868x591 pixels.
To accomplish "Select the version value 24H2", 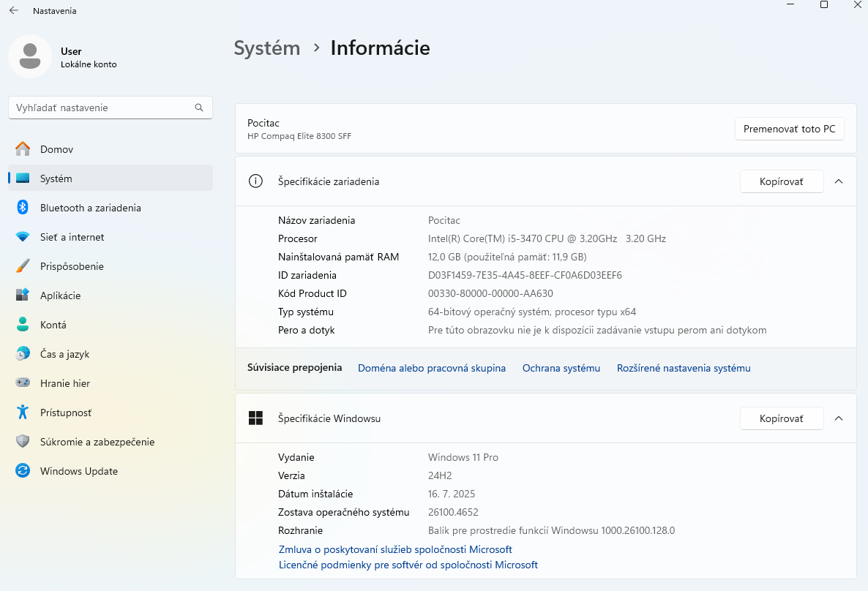I will [x=440, y=475].
